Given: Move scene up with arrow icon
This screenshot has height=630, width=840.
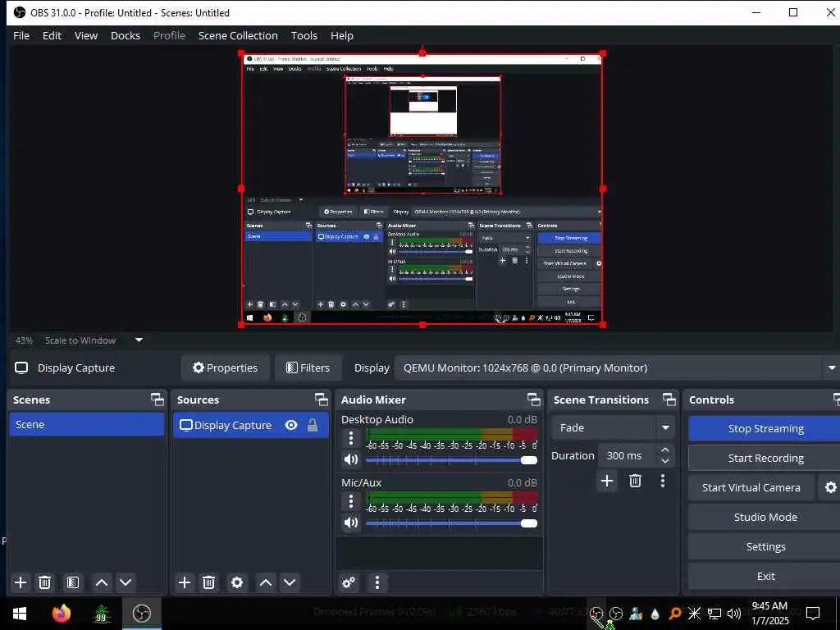Looking at the screenshot, I should click(x=101, y=582).
